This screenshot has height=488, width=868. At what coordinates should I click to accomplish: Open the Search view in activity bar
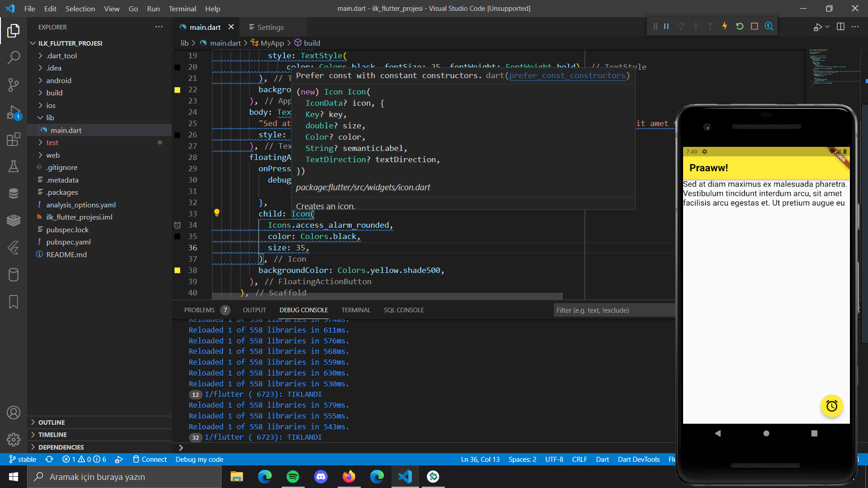pos(14,57)
